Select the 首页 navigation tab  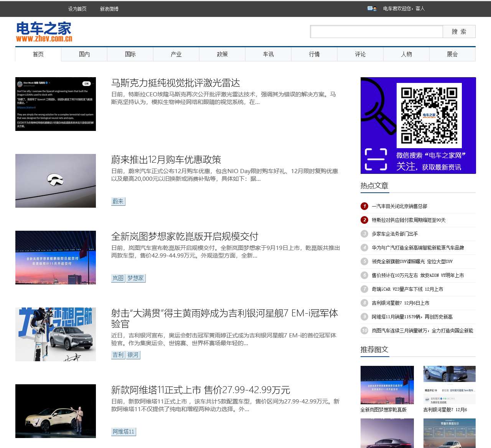click(38, 54)
